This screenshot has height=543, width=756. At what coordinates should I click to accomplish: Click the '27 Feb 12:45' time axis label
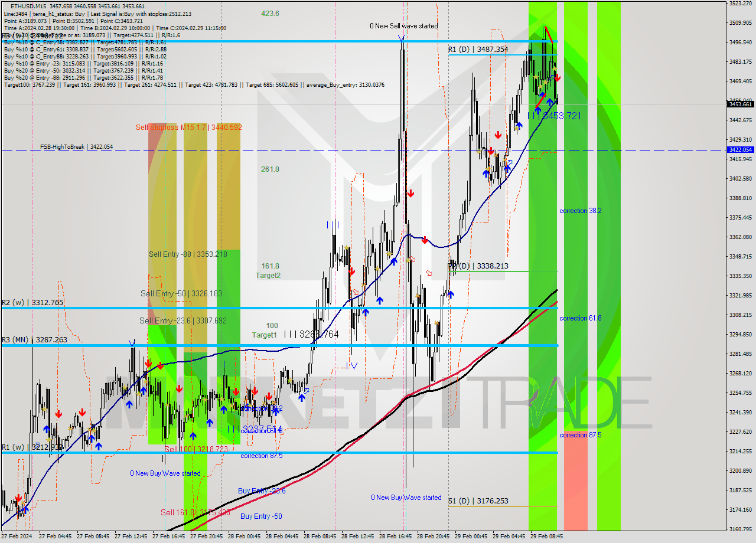pyautogui.click(x=131, y=537)
